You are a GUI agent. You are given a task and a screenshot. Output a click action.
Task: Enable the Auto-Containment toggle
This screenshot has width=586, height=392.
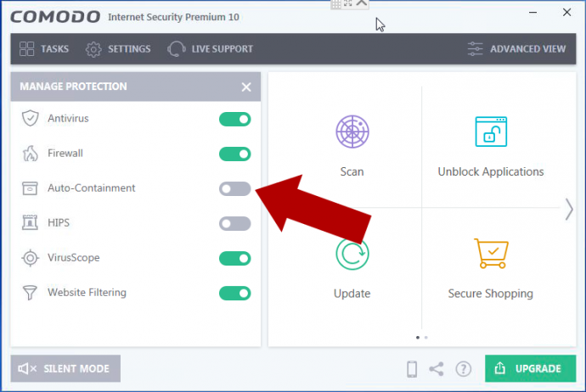point(234,188)
